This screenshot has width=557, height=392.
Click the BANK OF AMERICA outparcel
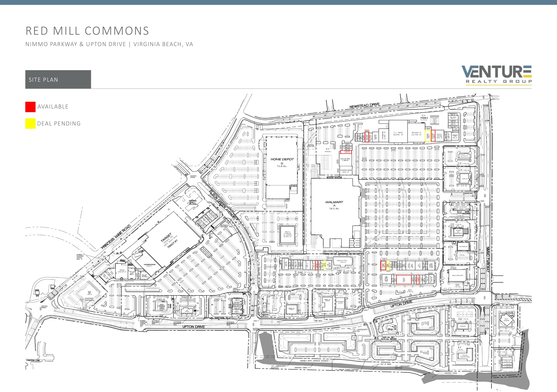pyautogui.click(x=458, y=232)
